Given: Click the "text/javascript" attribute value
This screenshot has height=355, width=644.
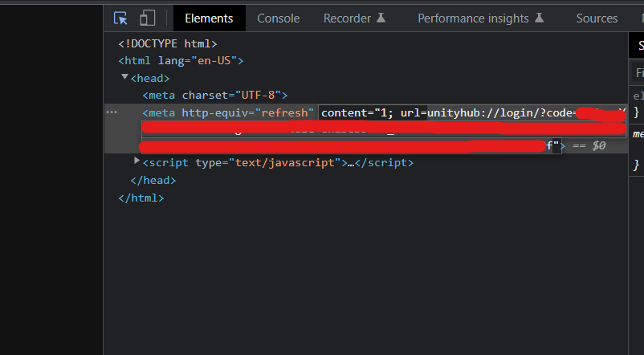Looking at the screenshot, I should coord(284,163).
